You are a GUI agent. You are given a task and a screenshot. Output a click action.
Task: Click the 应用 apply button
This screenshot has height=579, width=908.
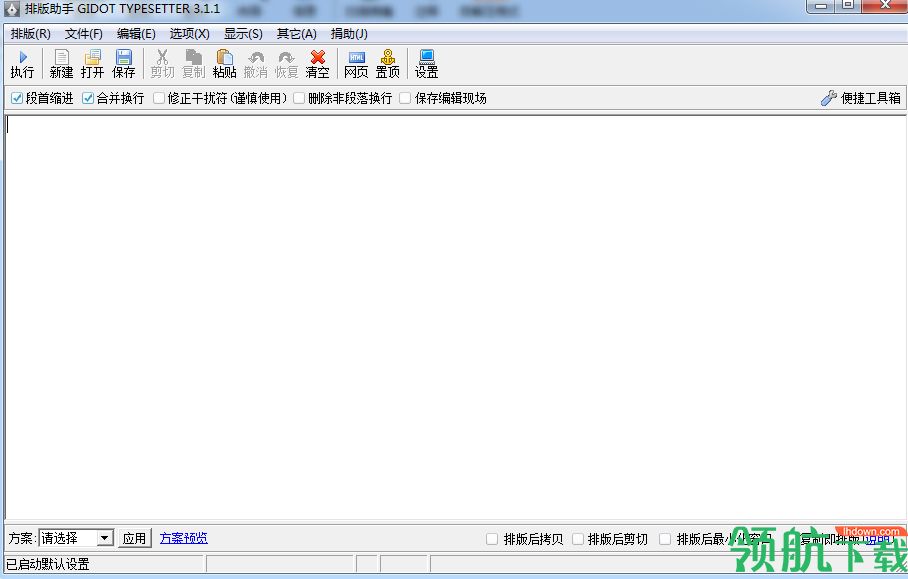coord(134,538)
